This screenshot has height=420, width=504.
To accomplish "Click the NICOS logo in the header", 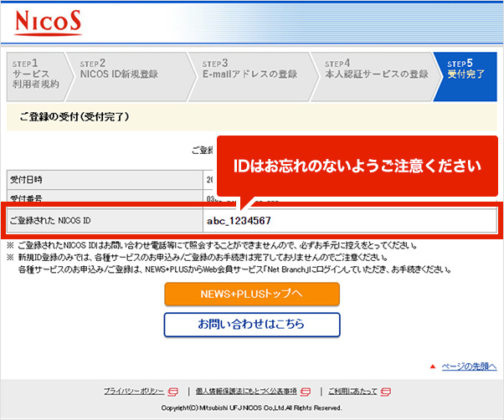I will [49, 21].
